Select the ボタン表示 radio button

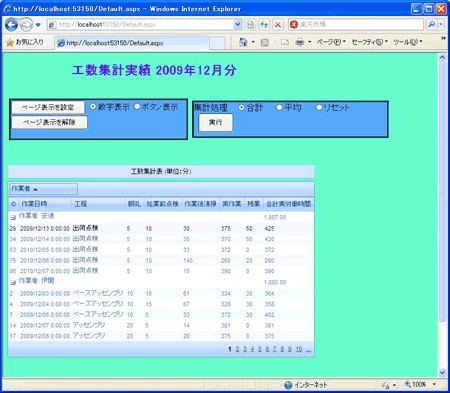[137, 107]
